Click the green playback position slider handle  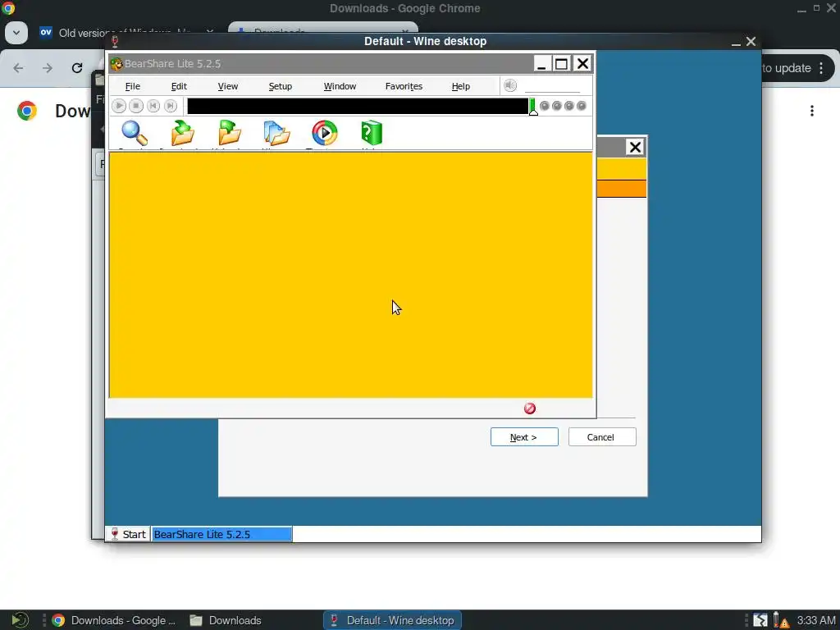(533, 107)
